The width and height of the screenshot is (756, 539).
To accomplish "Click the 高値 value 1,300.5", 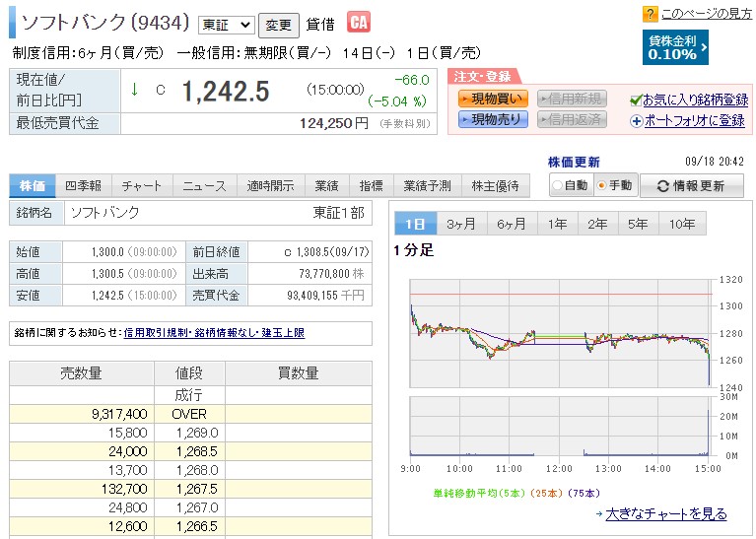I will click(x=107, y=274).
